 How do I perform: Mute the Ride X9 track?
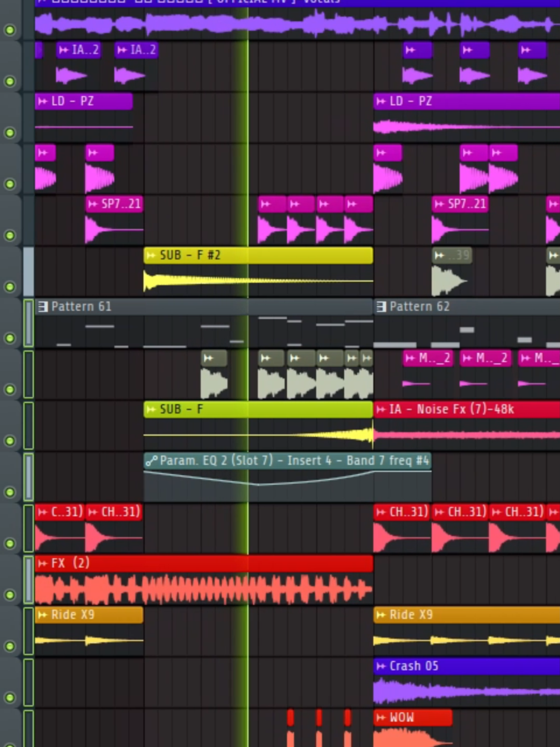click(x=10, y=646)
